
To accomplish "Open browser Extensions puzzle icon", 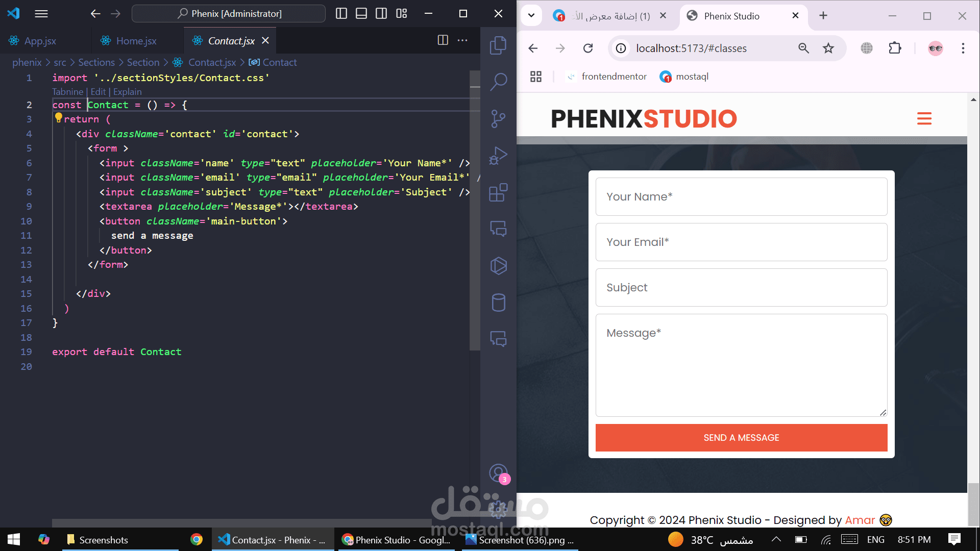I will (895, 48).
